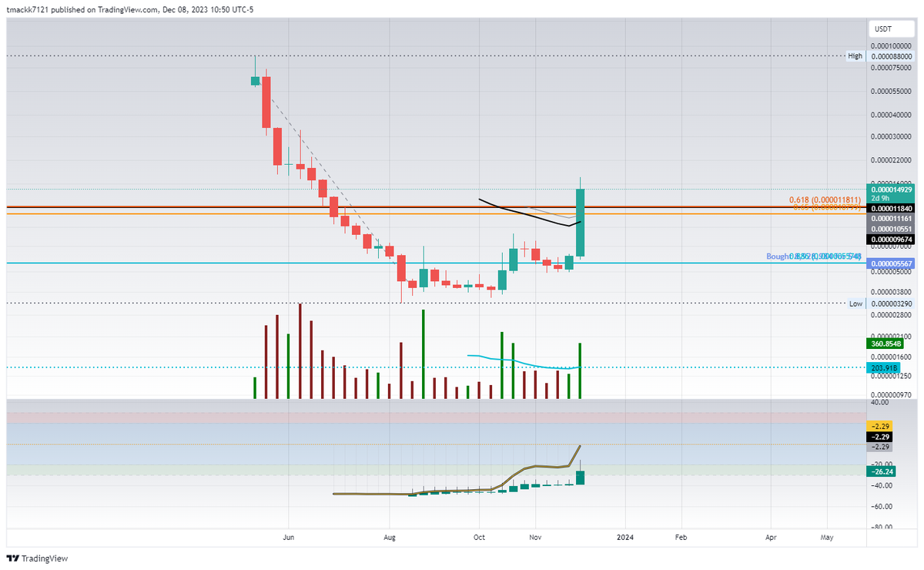Click the Low price label 0.000003290
Viewport: 924px width, 570px height.
[891, 303]
